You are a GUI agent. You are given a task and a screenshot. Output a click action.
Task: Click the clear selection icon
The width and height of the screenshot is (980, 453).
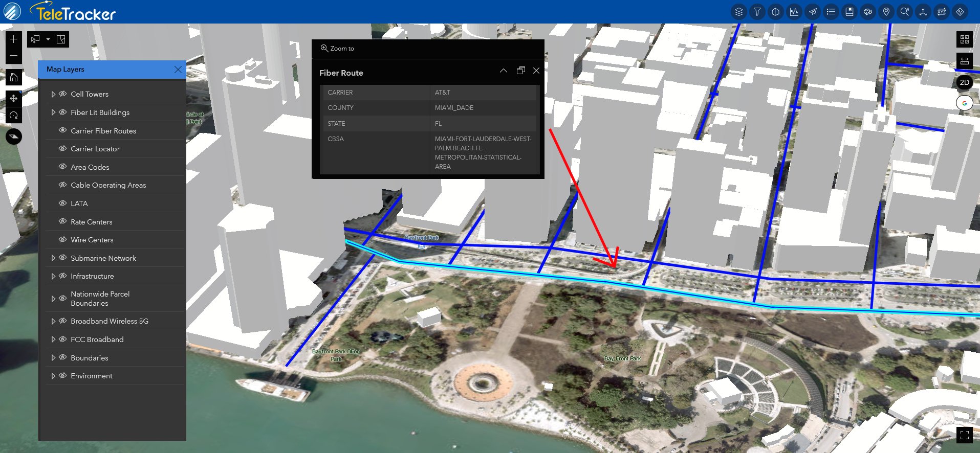click(61, 39)
